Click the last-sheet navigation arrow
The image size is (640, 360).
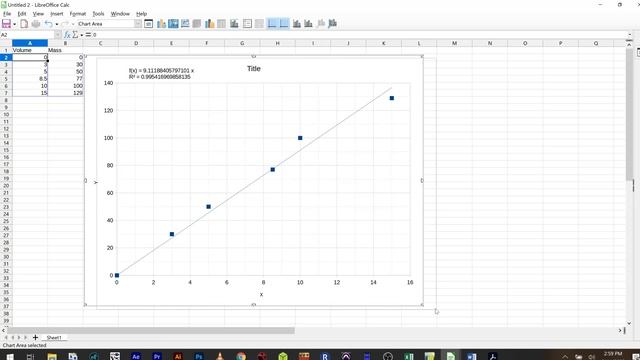coord(25,338)
